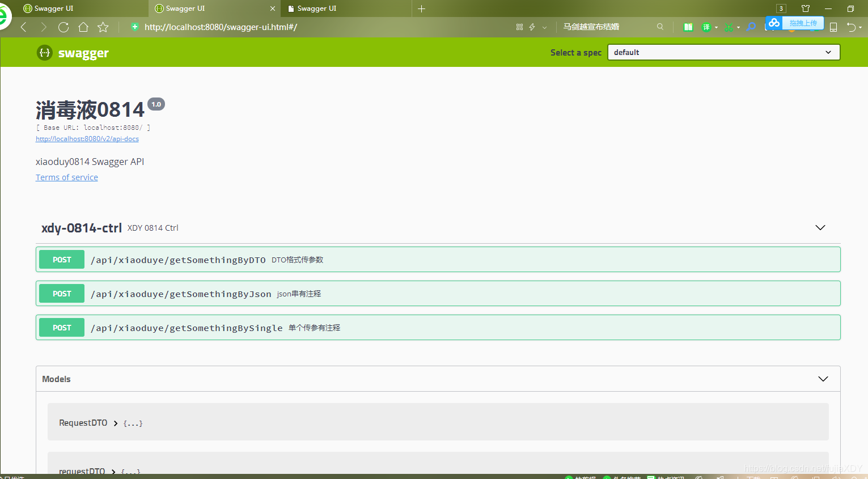
Task: Open a new tab with the plus button
Action: pyautogui.click(x=421, y=9)
